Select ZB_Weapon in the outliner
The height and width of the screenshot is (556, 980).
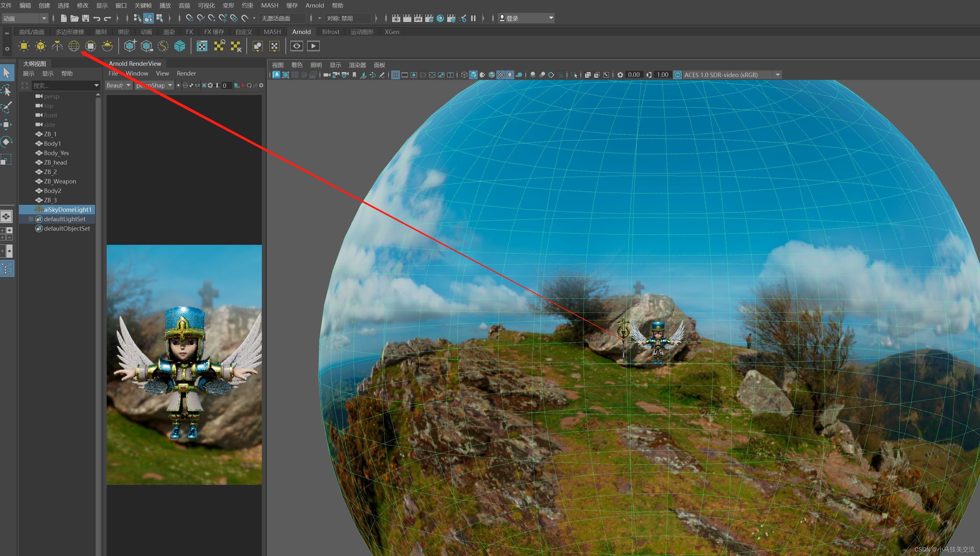coord(60,181)
